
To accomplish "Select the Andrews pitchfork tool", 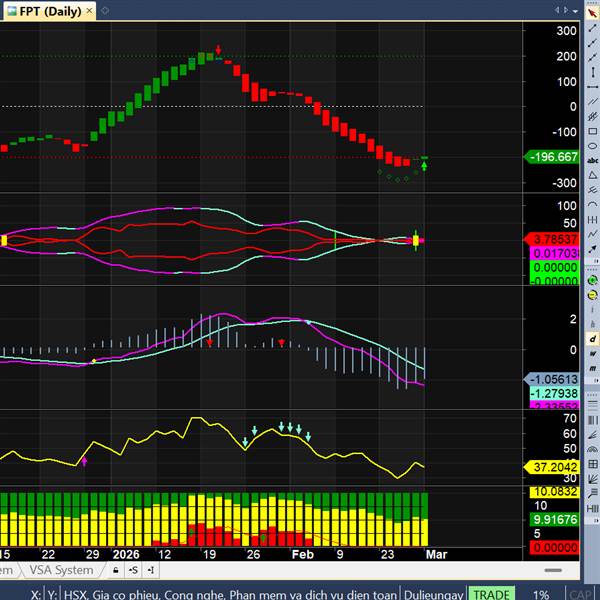I will (x=592, y=190).
